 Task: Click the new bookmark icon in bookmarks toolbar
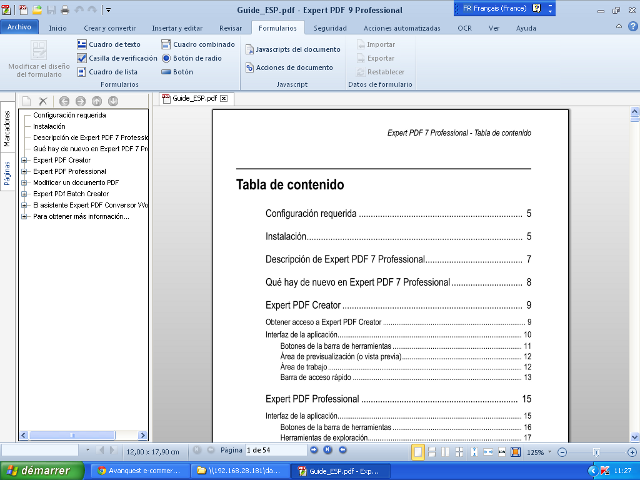point(27,101)
